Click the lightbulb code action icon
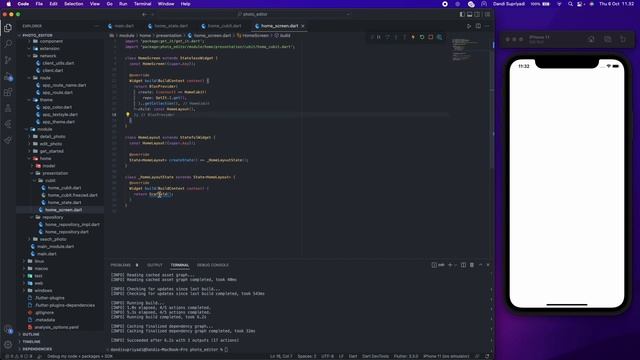This screenshot has width=640, height=360. (127, 115)
